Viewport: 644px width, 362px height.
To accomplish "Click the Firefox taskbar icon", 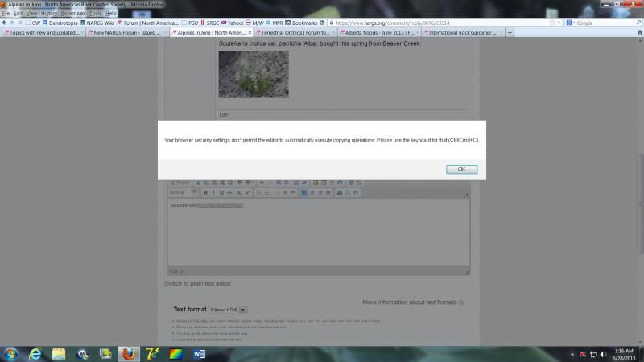I will 128,353.
